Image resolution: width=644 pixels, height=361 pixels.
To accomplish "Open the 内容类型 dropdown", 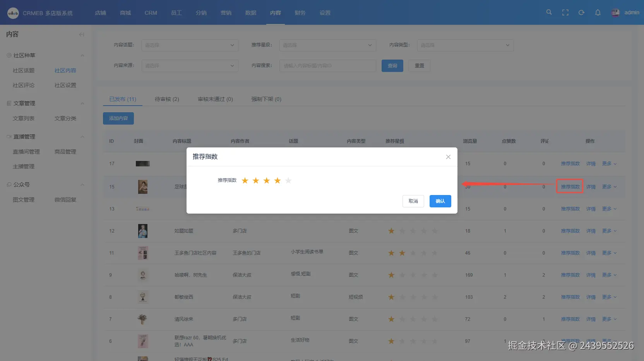I will pos(466,45).
